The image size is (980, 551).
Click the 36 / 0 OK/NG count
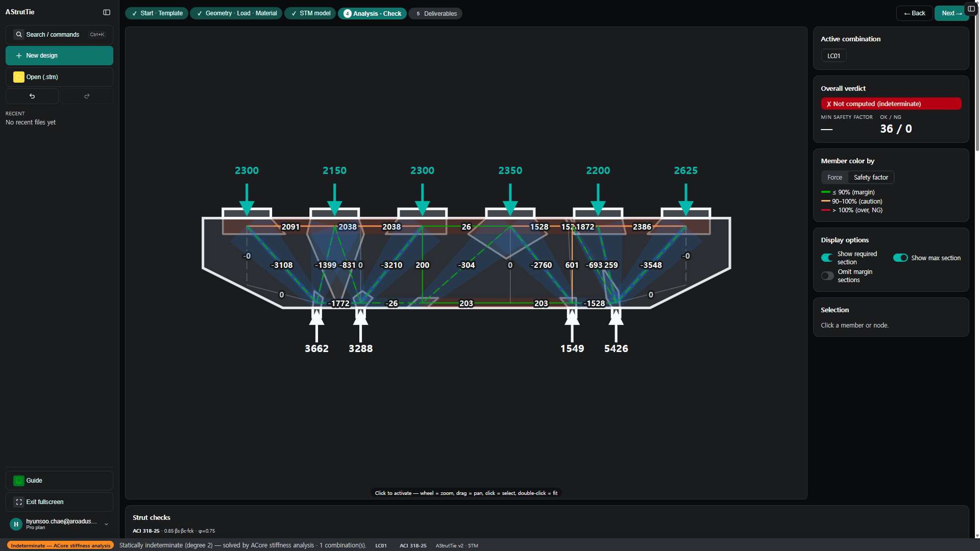[896, 129]
